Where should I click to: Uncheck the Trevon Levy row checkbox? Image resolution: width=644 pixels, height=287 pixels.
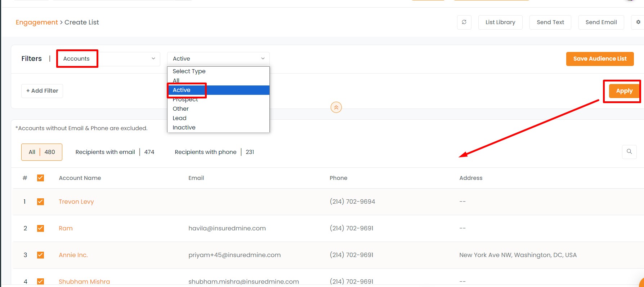(x=40, y=202)
